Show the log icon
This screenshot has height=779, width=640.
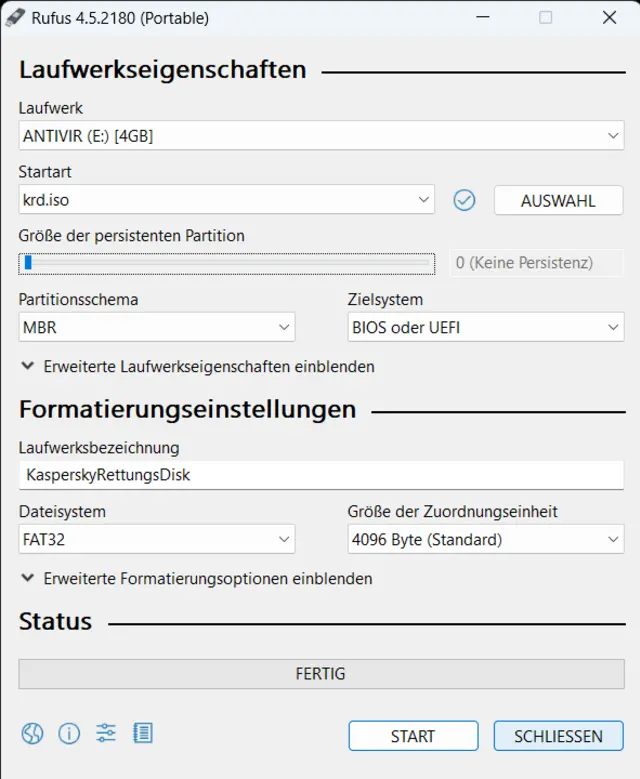coord(143,734)
